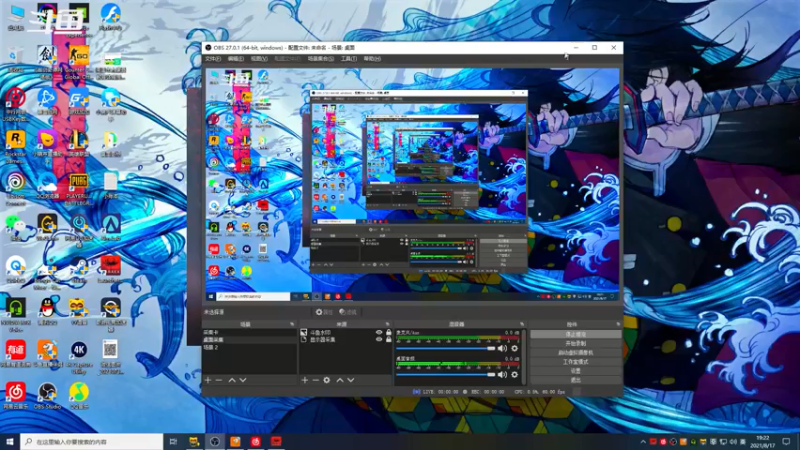This screenshot has width=800, height=450.
Task: Open the 场景集合(S) menu in OBS
Action: click(x=320, y=59)
